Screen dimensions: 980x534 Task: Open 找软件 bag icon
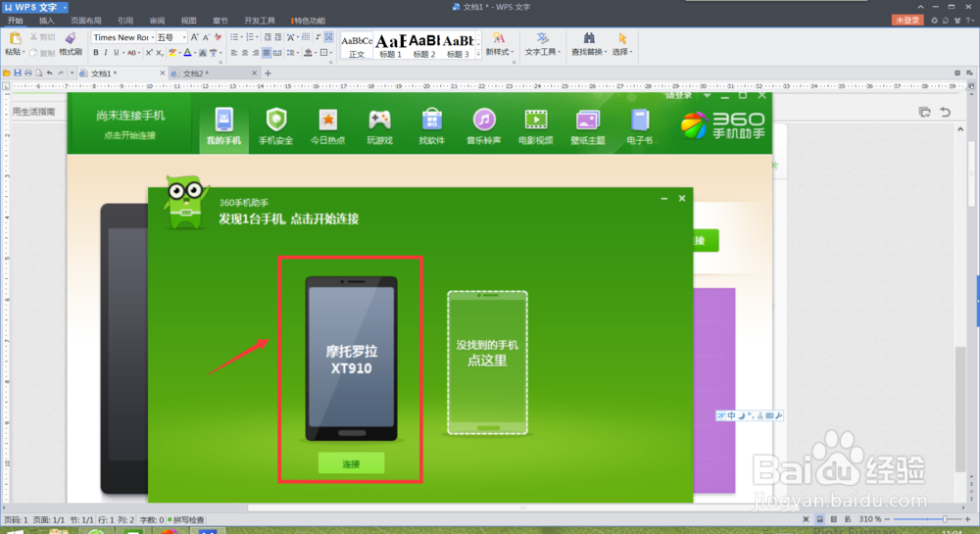pos(432,126)
